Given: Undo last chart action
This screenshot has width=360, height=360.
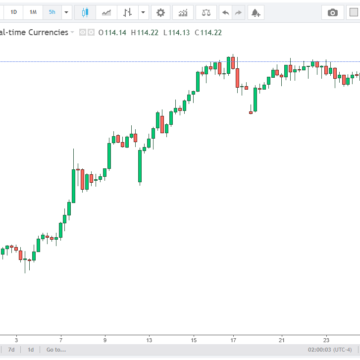Looking at the screenshot, I should point(226,13).
